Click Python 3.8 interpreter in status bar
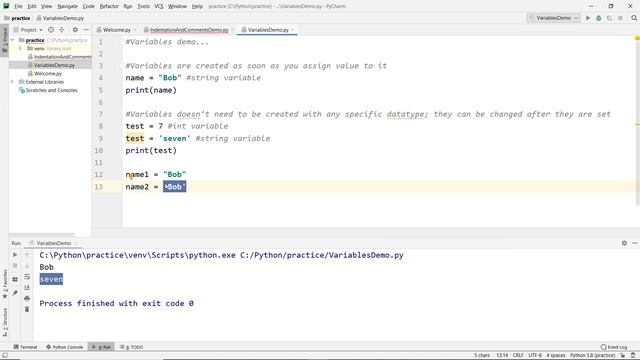Screen dimensions: 640x360 coord(593,355)
